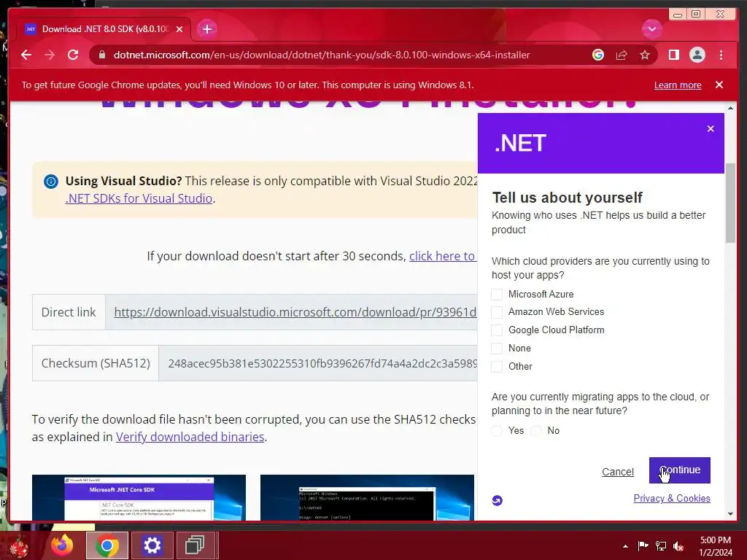Click the network tray icon
The width and height of the screenshot is (747, 560).
(x=661, y=546)
